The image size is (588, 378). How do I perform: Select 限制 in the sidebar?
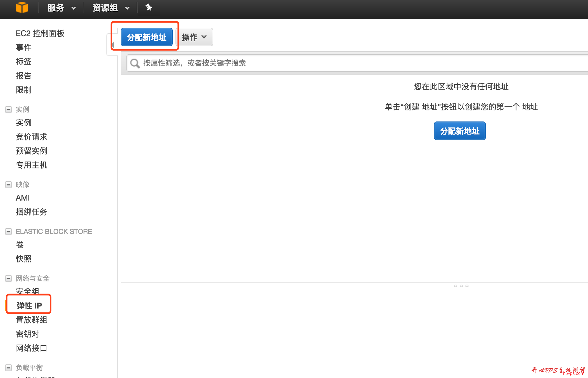point(23,90)
